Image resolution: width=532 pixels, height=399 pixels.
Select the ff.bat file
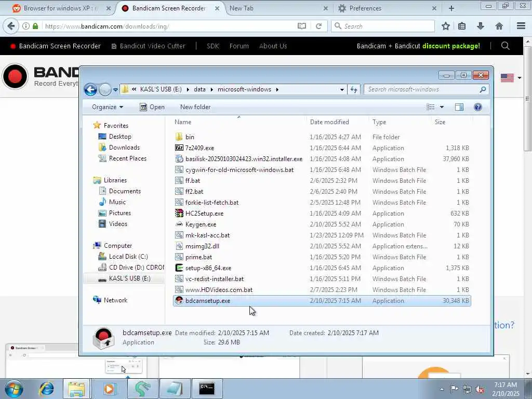click(322, 180)
